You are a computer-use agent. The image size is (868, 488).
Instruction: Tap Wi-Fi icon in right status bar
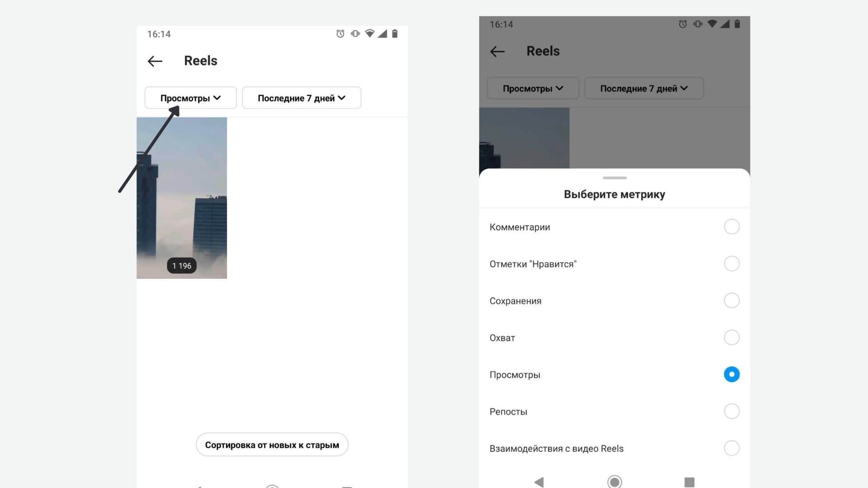pyautogui.click(x=712, y=24)
